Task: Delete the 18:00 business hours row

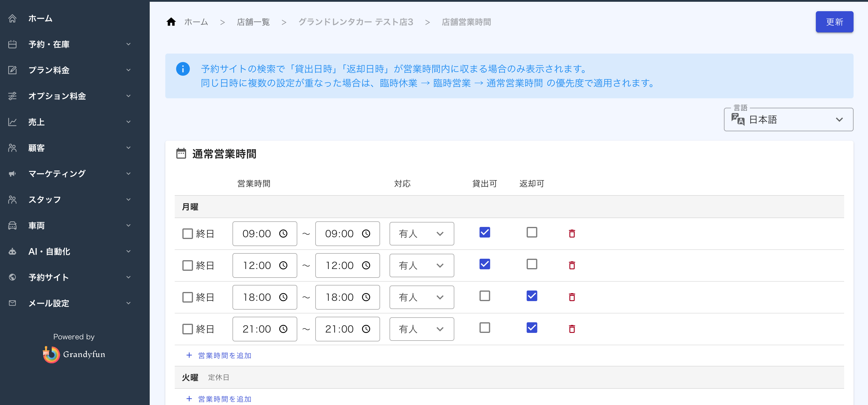Action: 572,297
